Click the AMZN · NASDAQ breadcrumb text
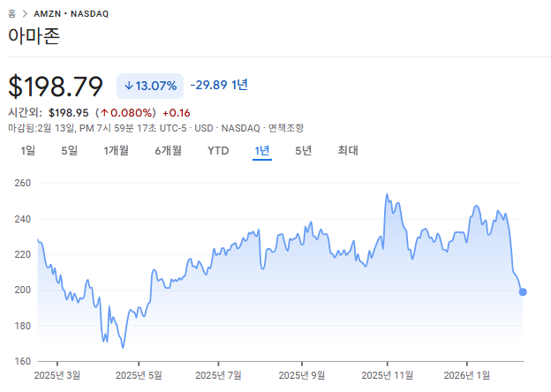The height and width of the screenshot is (392, 551). (x=72, y=14)
